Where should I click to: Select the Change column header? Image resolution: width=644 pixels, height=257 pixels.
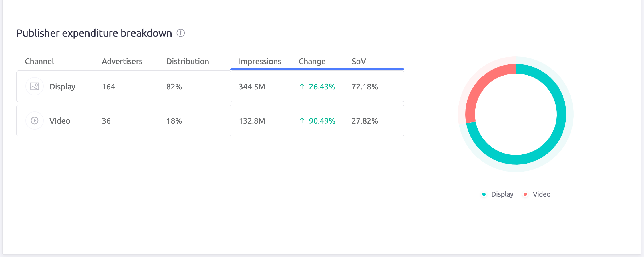point(312,61)
